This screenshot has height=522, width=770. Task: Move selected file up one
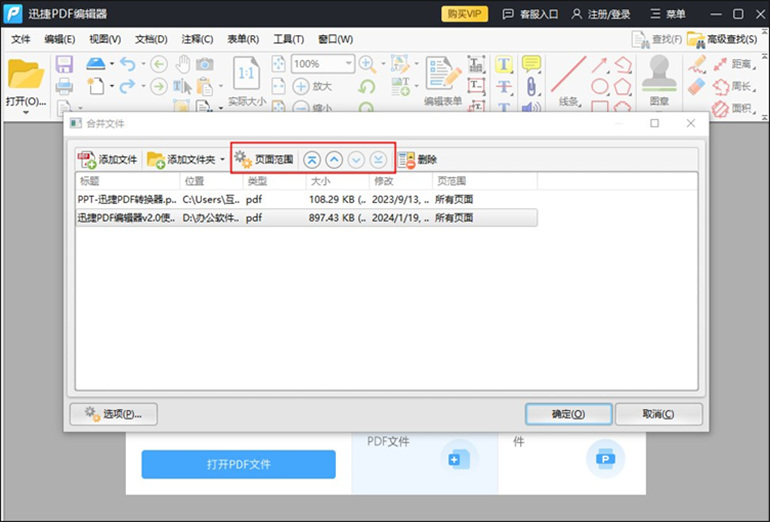[x=334, y=160]
